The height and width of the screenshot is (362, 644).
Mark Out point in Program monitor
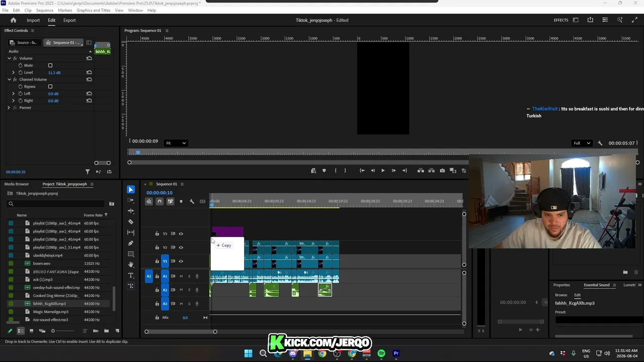(x=345, y=170)
